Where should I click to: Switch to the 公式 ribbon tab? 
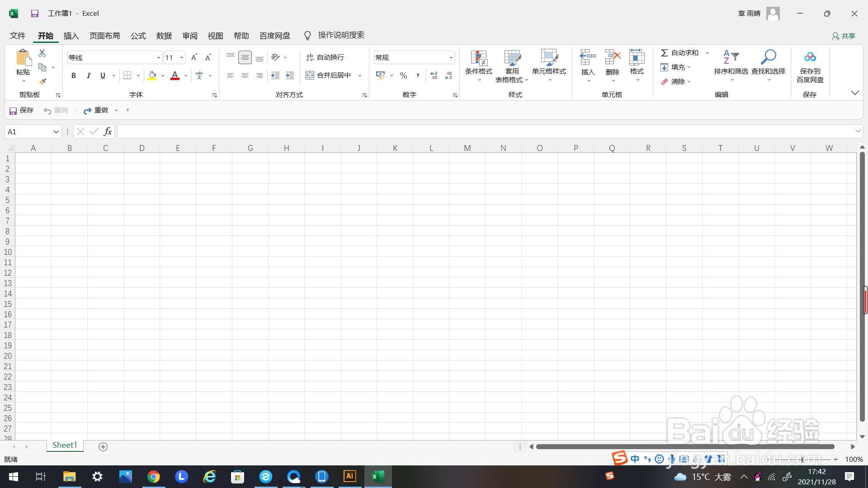pos(138,36)
